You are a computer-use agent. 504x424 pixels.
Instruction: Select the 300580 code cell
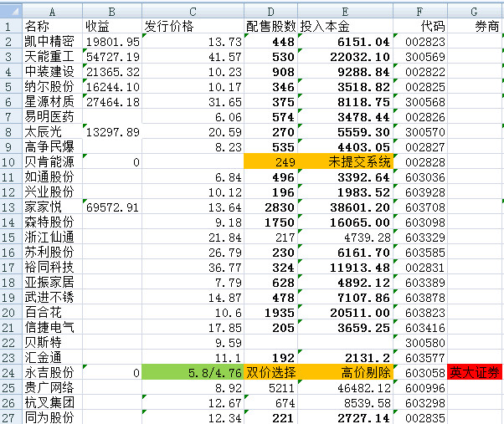click(x=420, y=343)
